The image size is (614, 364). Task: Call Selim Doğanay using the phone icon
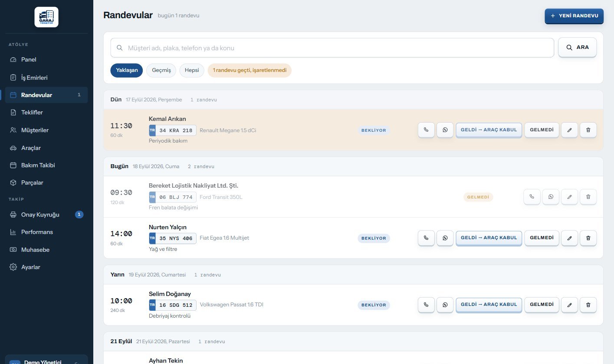pyautogui.click(x=426, y=305)
